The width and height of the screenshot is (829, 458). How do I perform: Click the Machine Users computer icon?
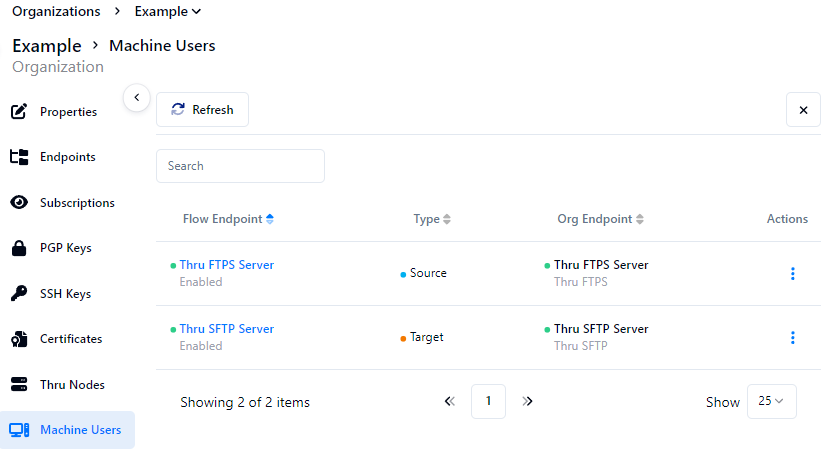[x=18, y=430]
